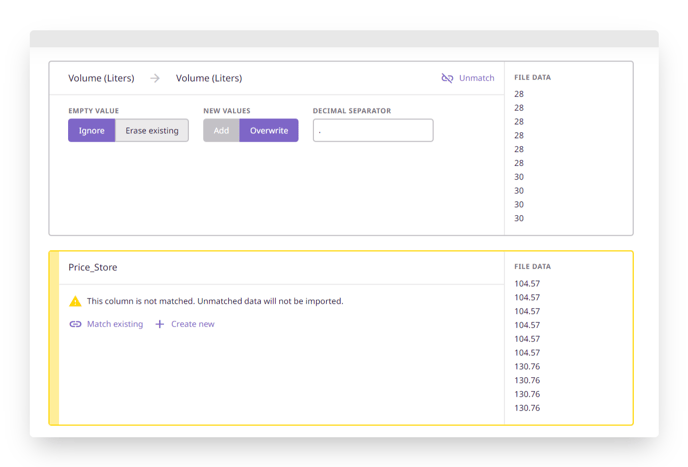688x467 pixels.
Task: Switch empty value to Erase existing
Action: click(x=152, y=130)
